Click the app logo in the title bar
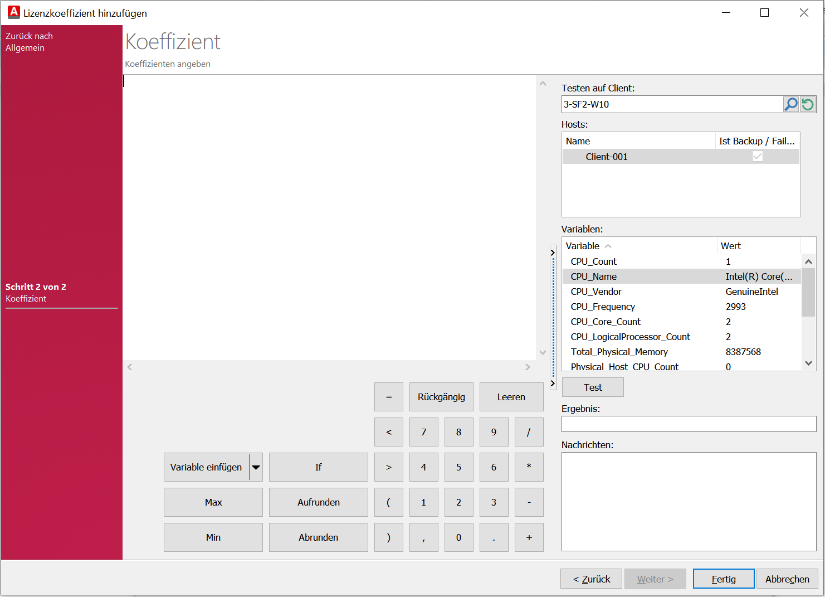 click(12, 13)
